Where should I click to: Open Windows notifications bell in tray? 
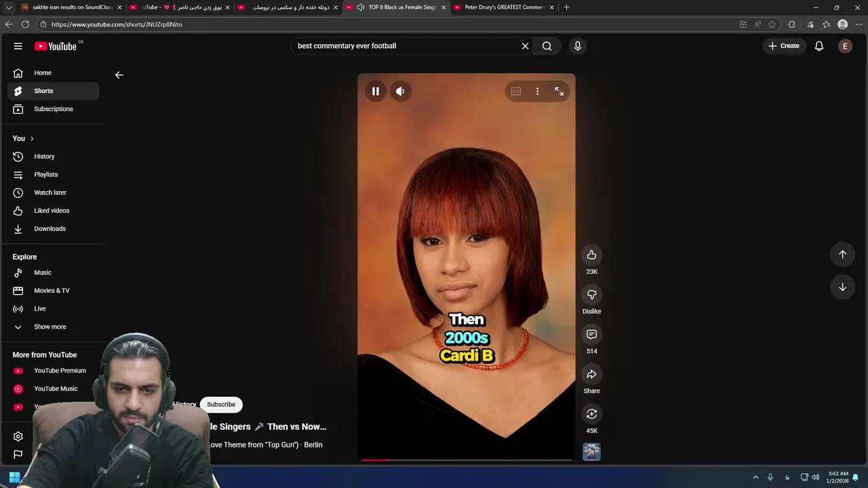click(x=856, y=477)
